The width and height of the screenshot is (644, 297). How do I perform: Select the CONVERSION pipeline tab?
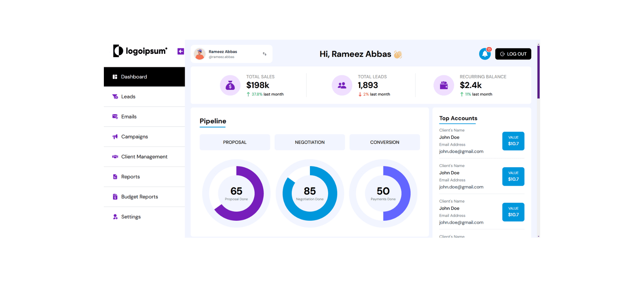(x=385, y=142)
